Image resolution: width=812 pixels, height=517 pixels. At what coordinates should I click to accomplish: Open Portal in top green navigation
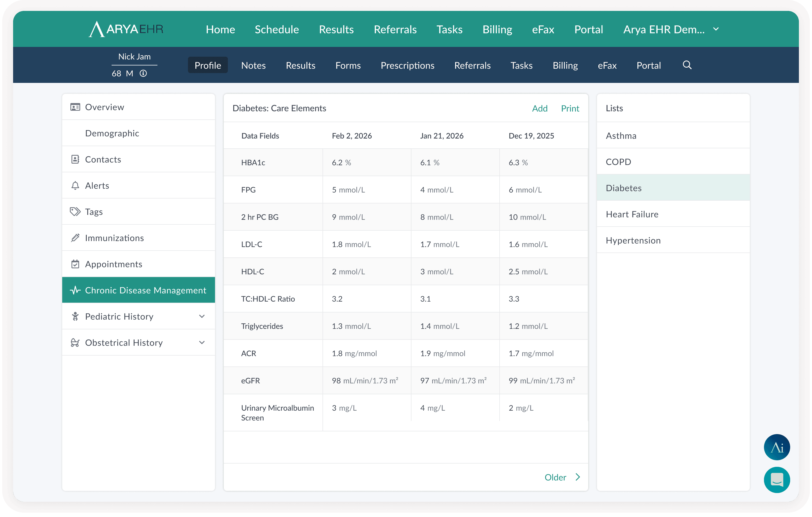pos(589,29)
